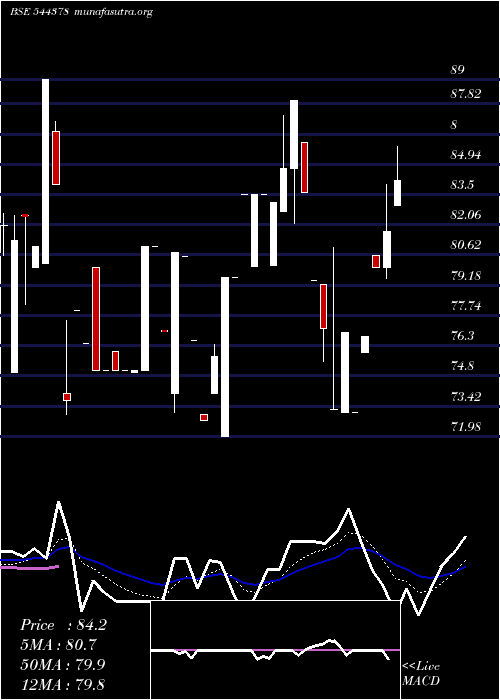Click the 87.82 price axis label
The width and height of the screenshot is (500, 700).
click(x=466, y=94)
